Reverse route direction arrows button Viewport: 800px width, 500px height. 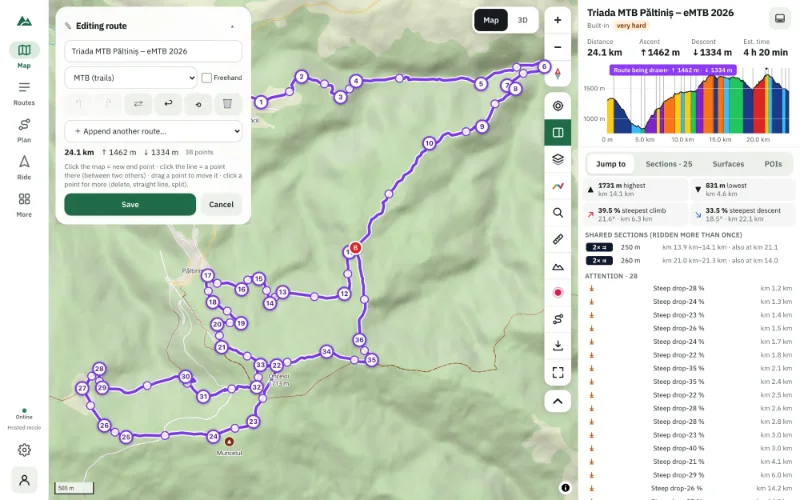click(x=138, y=104)
